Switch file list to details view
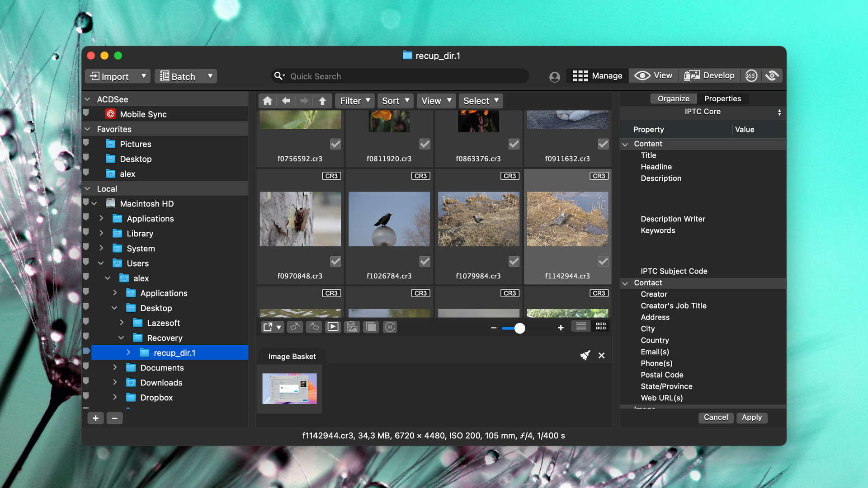This screenshot has width=868, height=488. point(580,326)
